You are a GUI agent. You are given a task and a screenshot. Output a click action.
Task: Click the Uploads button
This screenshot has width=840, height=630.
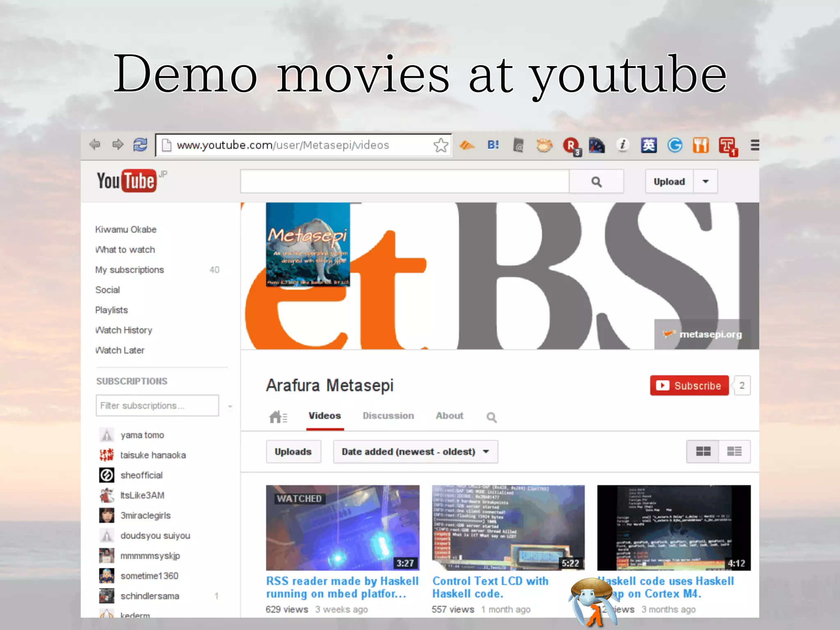[293, 452]
